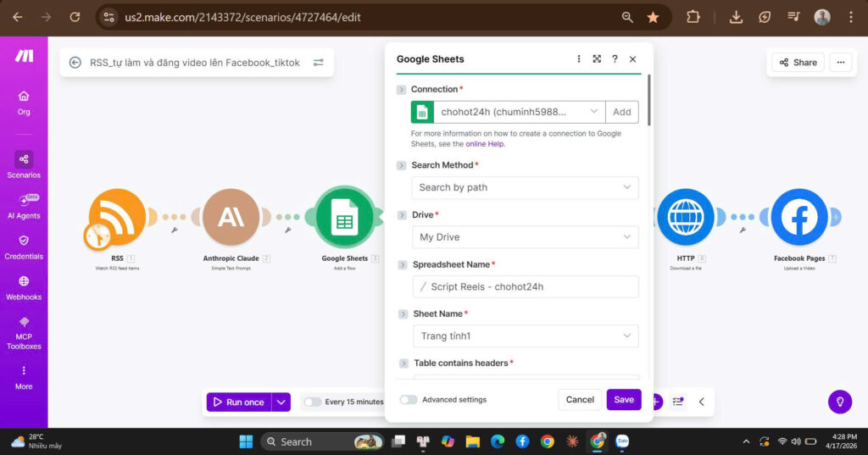This screenshot has height=455, width=868.
Task: Click Save in Google Sheets panel
Action: pos(624,400)
